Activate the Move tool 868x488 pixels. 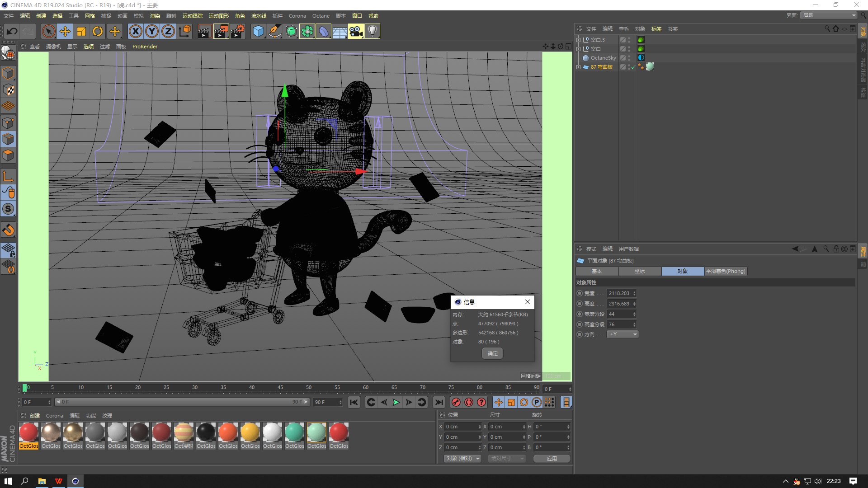65,31
